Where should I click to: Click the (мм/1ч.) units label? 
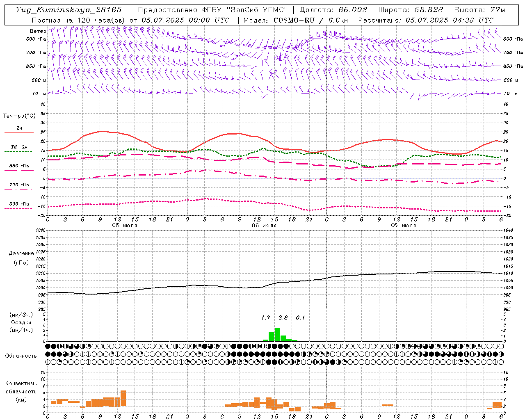[21, 330]
